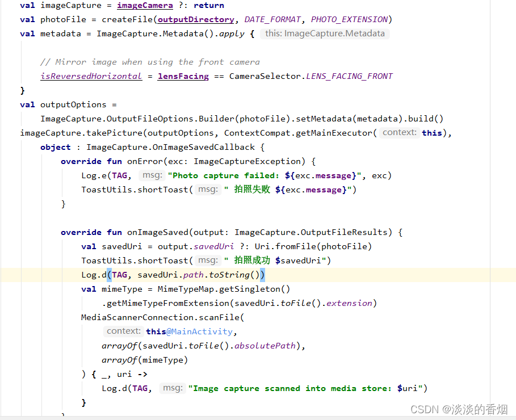Click the savedUri variable declaration
This screenshot has height=420, width=516.
[122, 246]
